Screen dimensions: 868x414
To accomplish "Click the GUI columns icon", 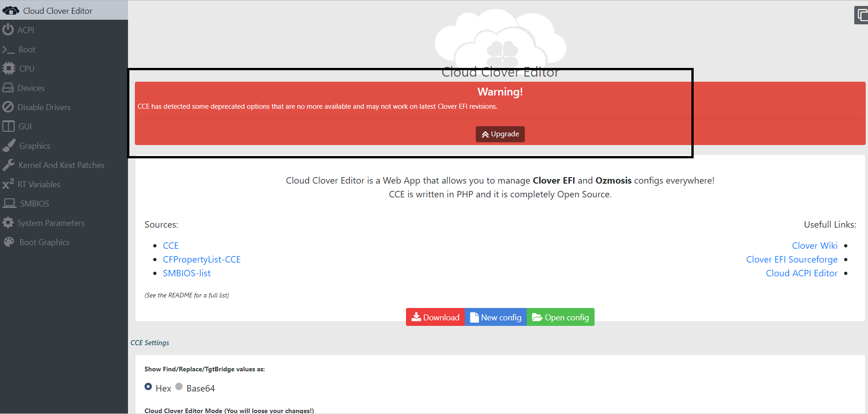I will [x=8, y=126].
